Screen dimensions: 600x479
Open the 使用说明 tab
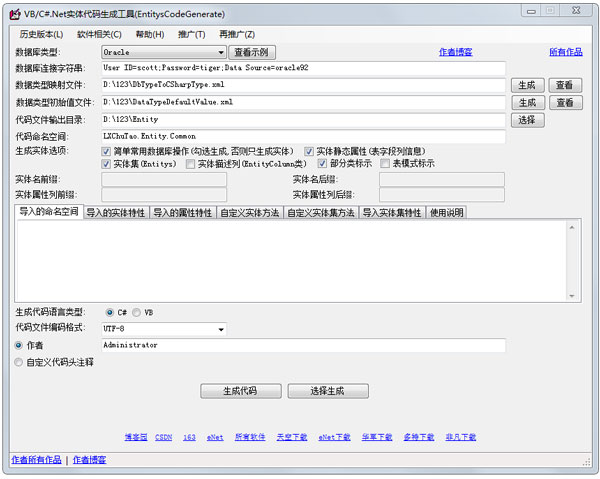click(446, 212)
